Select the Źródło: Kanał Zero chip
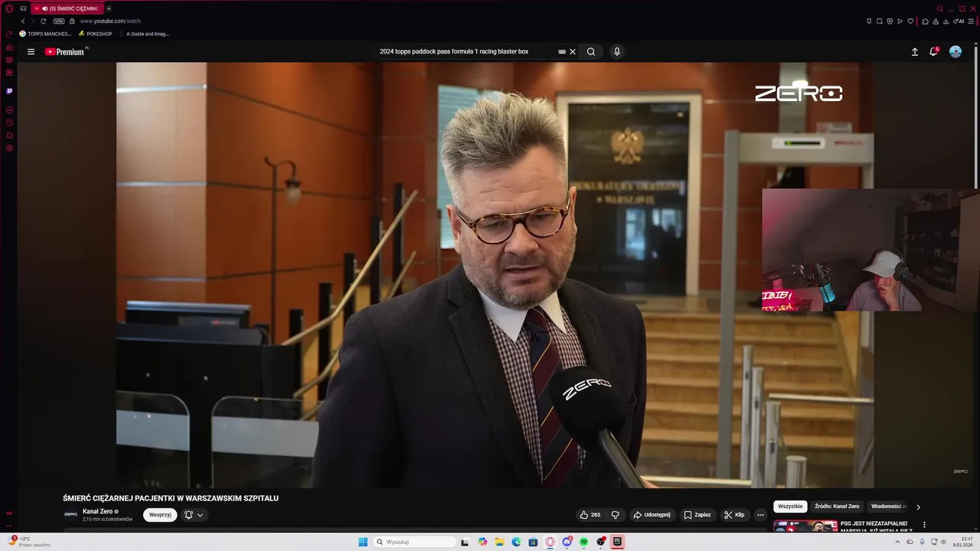Image resolution: width=980 pixels, height=551 pixels. tap(837, 507)
